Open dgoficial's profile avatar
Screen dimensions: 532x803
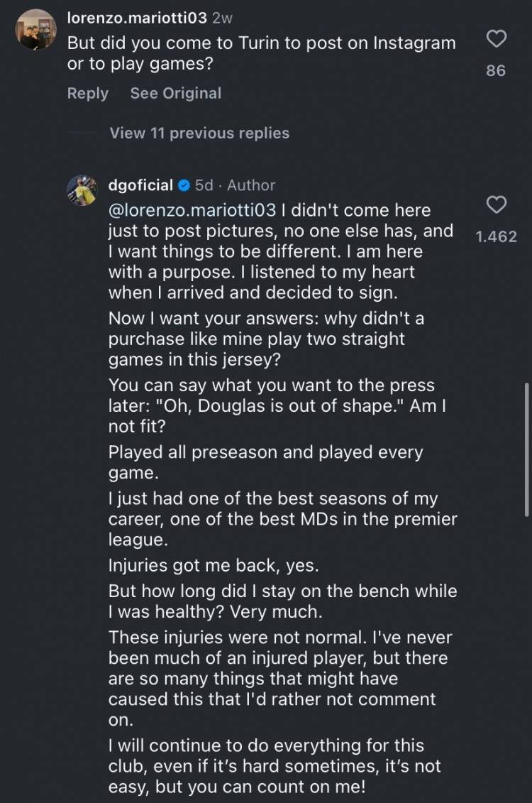(x=82, y=190)
